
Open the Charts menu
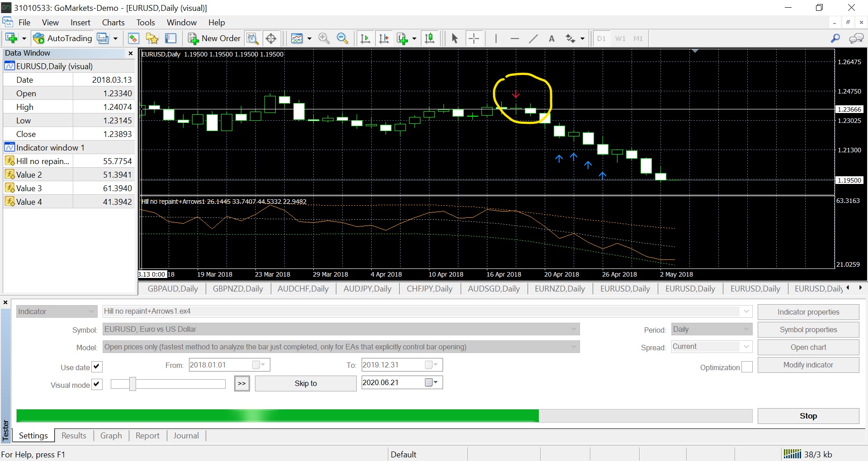pos(113,23)
